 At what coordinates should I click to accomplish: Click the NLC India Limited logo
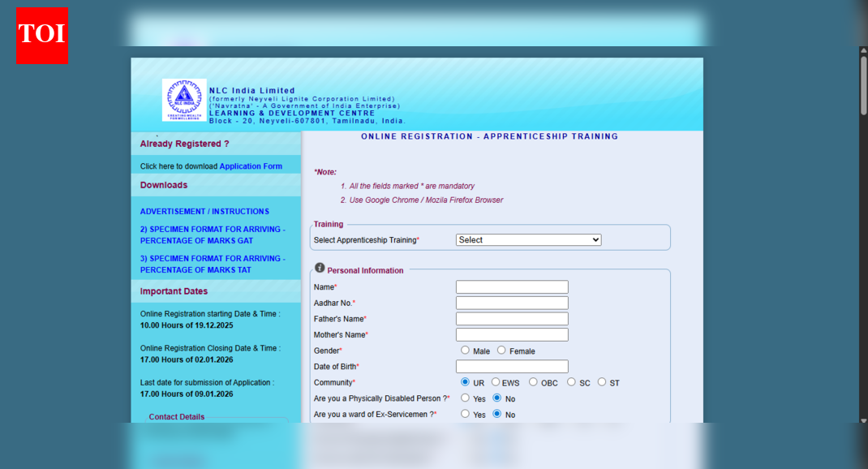(x=184, y=100)
